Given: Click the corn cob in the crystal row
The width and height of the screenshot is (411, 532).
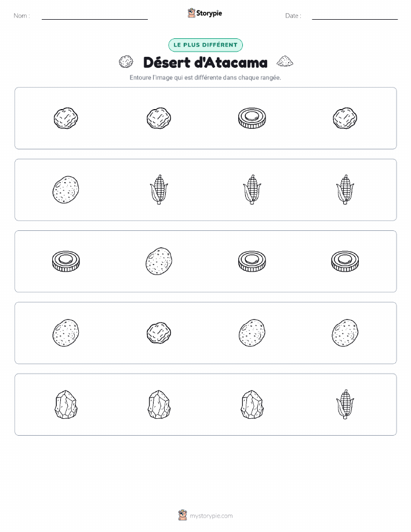Looking at the screenshot, I should [345, 404].
